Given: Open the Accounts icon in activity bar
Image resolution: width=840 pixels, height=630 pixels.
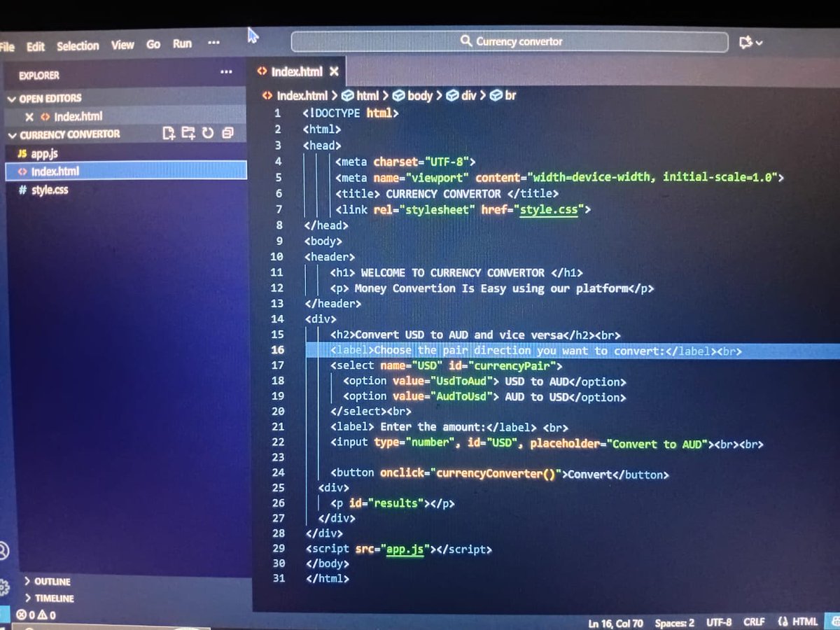Looking at the screenshot, I should [3, 551].
